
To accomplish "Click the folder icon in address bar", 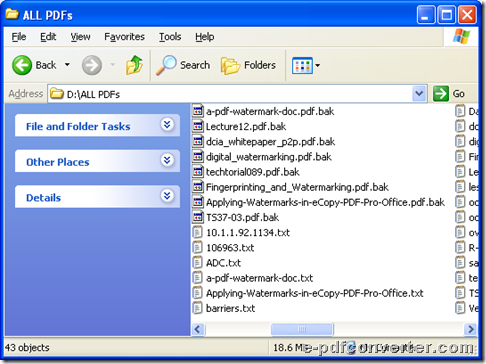I will click(57, 94).
